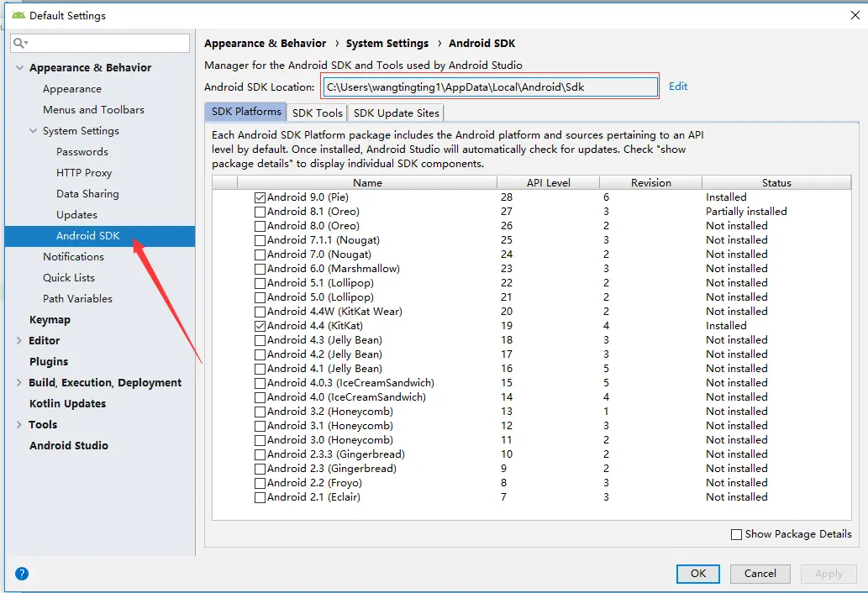The image size is (868, 593).
Task: Open Notifications settings
Action: [73, 257]
